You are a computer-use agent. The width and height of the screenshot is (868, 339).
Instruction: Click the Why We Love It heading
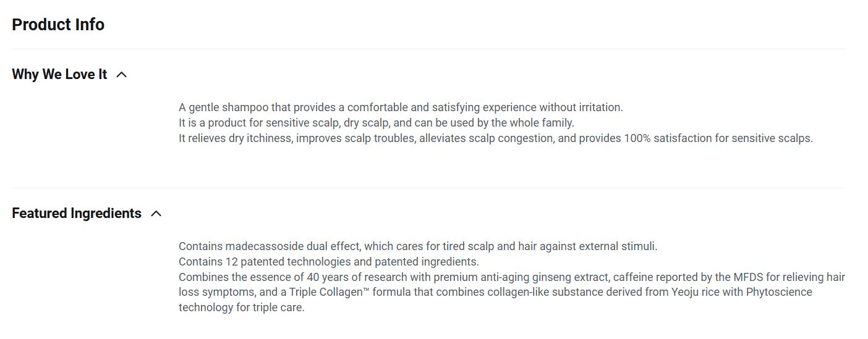(x=59, y=74)
